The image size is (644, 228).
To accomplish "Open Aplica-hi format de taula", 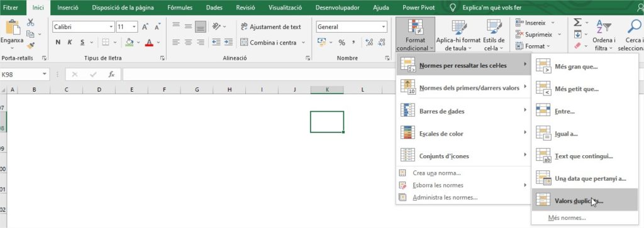I will coord(458,35).
